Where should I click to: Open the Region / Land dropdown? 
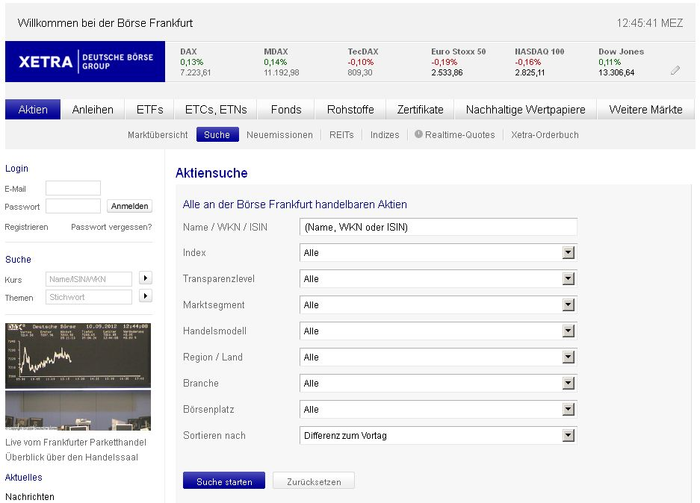[x=438, y=357]
